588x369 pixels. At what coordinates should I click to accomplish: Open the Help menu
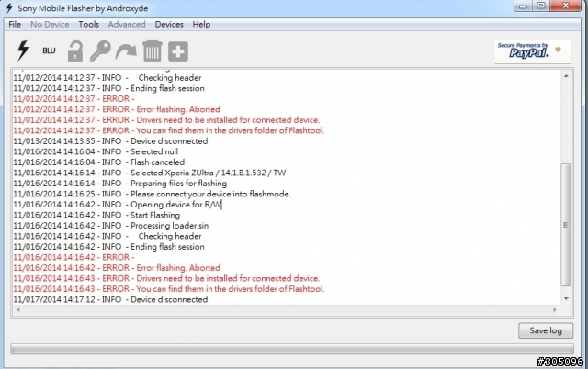point(201,25)
